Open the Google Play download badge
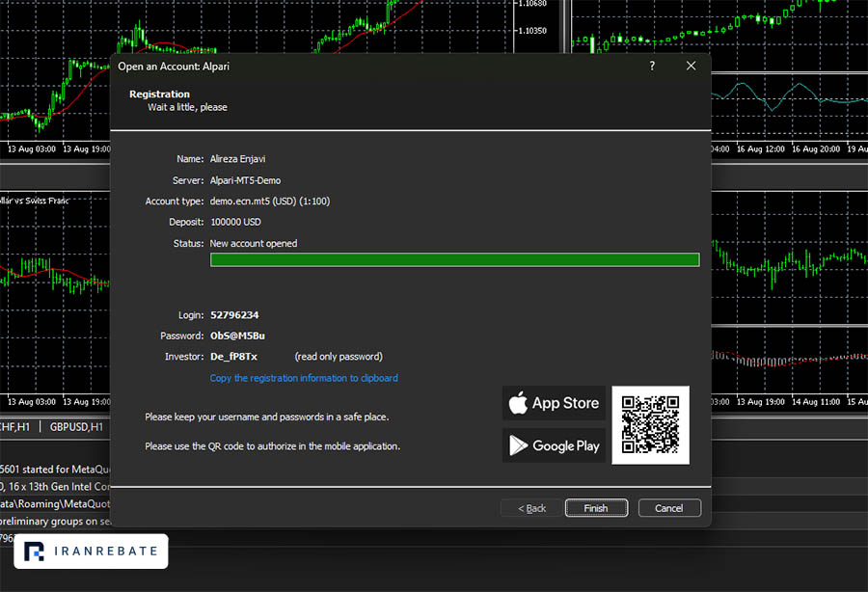This screenshot has width=868, height=592. click(x=554, y=445)
